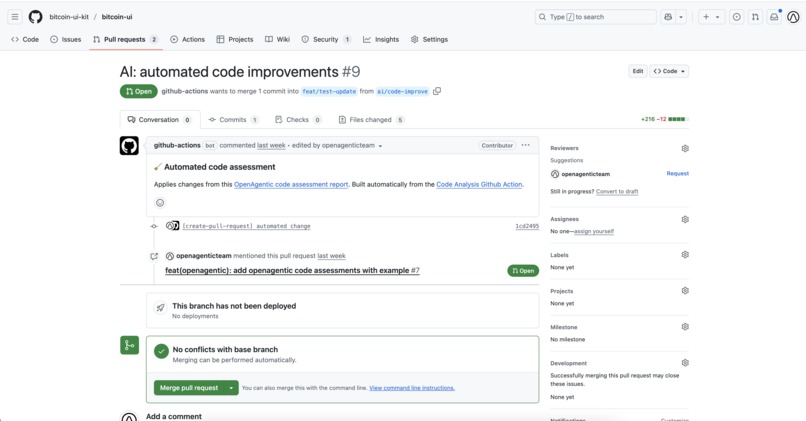
Task: Open the Pull requests tab
Action: 125,40
